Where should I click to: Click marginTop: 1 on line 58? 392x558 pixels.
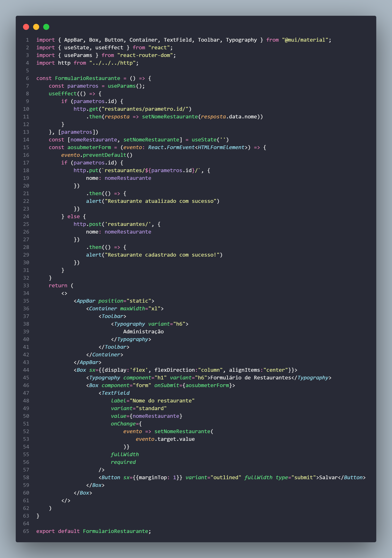(157, 478)
